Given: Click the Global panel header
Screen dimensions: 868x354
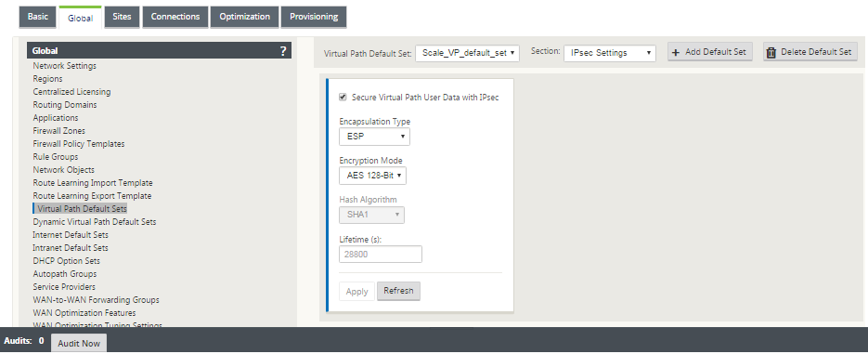Looking at the screenshot, I should click(159, 50).
